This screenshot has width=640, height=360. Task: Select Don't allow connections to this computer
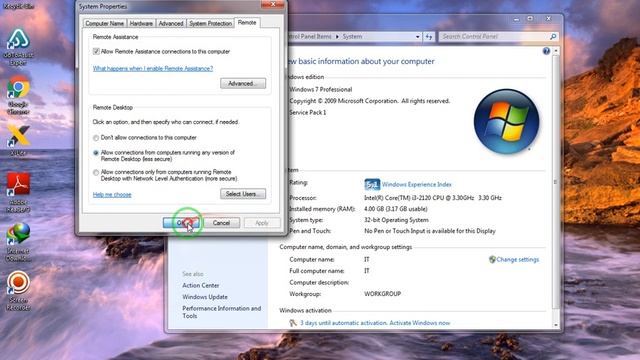click(96, 138)
